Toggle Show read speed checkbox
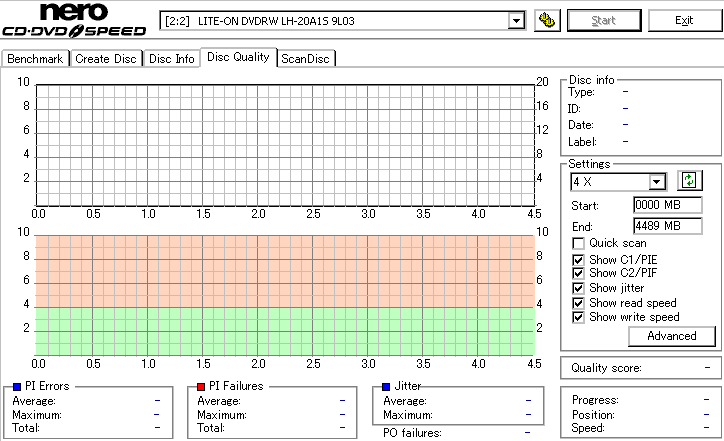This screenshot has width=724, height=441. pyautogui.click(x=578, y=303)
